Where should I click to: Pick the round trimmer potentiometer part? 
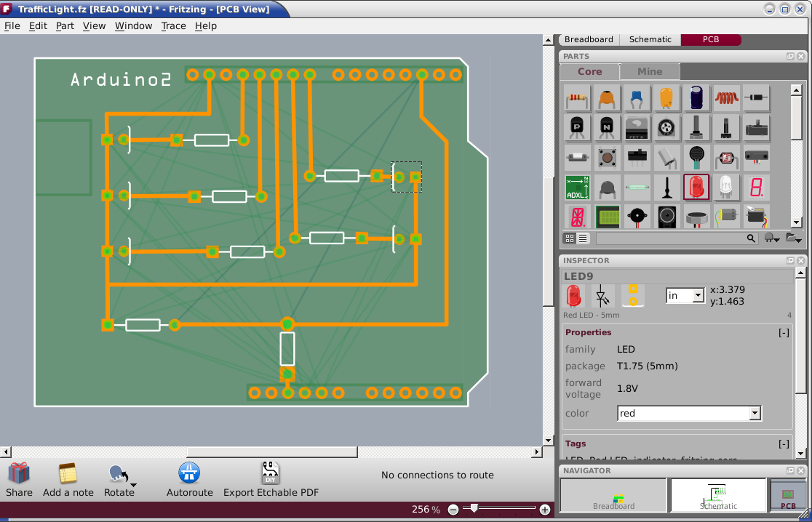coord(666,128)
